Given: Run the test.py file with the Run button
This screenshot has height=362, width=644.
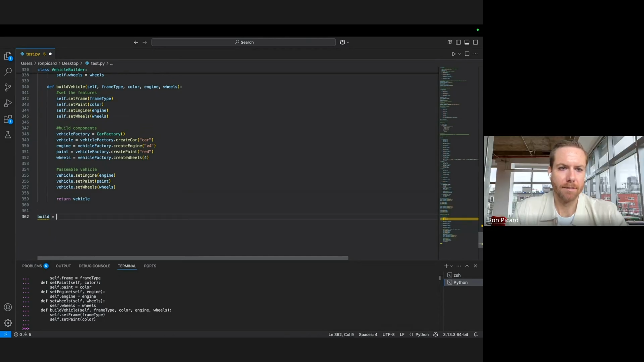Looking at the screenshot, I should (x=454, y=54).
